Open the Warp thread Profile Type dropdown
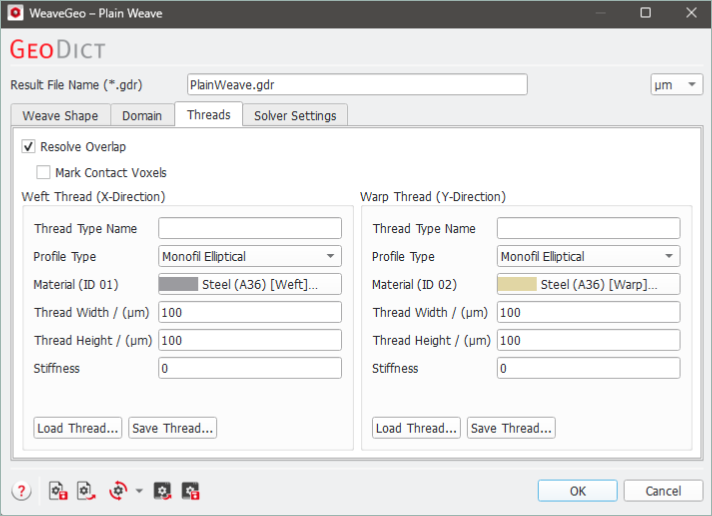The height and width of the screenshot is (516, 712). pos(588,256)
